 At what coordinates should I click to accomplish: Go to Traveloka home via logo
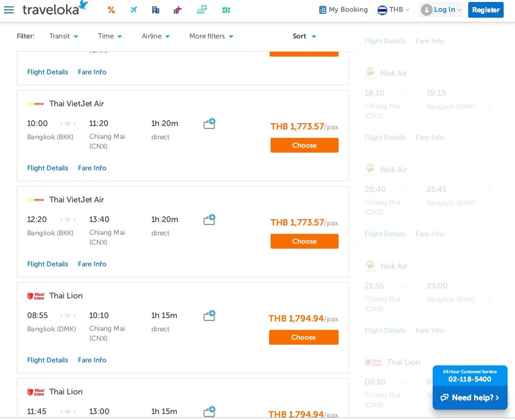click(55, 8)
